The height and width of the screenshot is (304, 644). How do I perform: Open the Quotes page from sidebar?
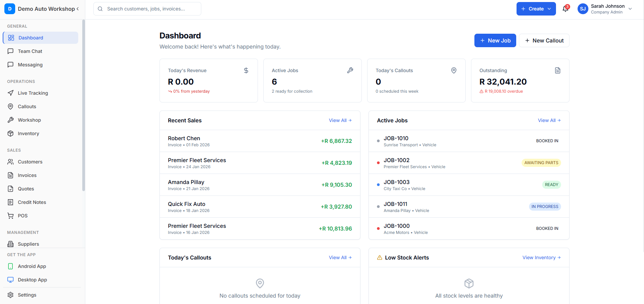26,189
